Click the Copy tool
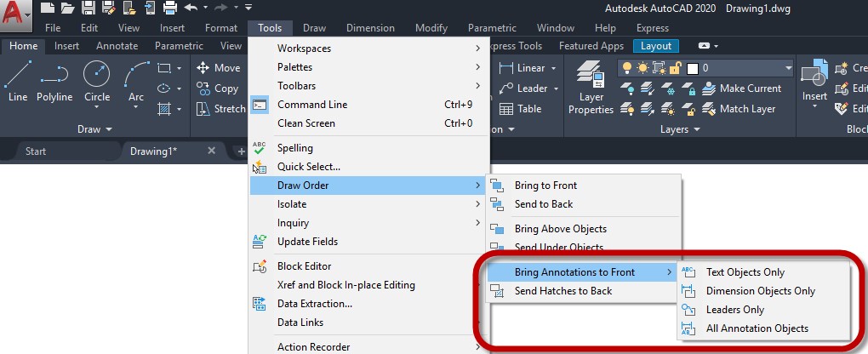Screen dimensions: 868x354 (x=218, y=88)
